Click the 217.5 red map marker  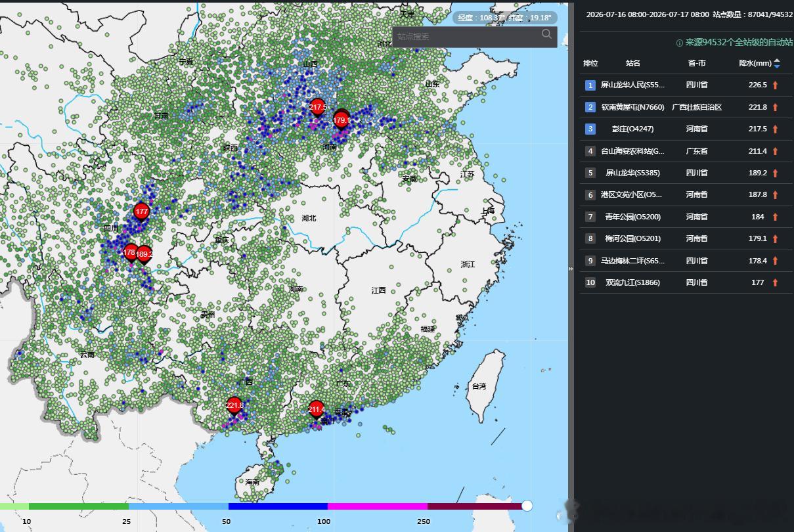[318, 108]
